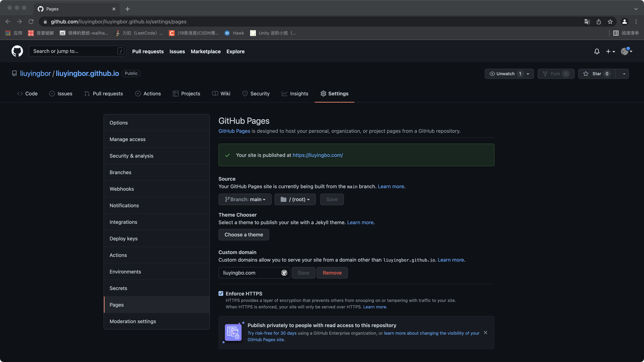Open Manage access in sidebar
This screenshot has width=644, height=362.
[157, 139]
